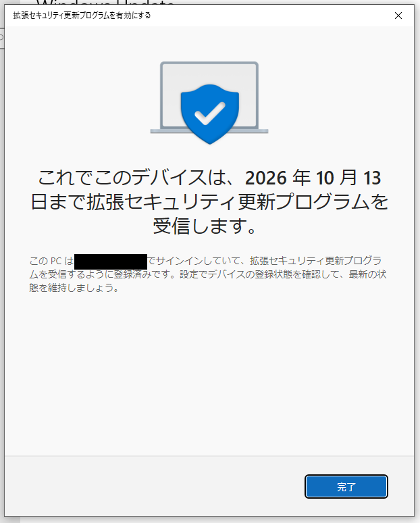420x523 pixels.
Task: Click the heading line 日まで拡張セキュリティ更新プログラムを
Action: (210, 202)
